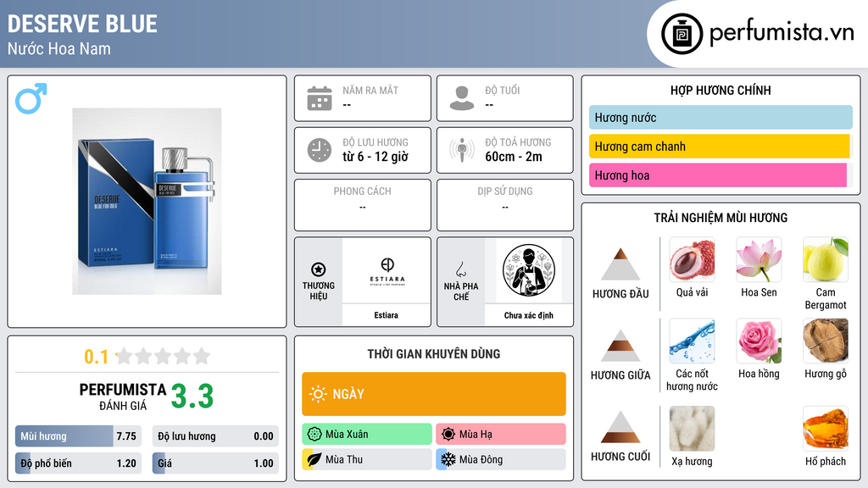Click the flower icon for Mùa Xuân
The image size is (868, 488).
[314, 435]
